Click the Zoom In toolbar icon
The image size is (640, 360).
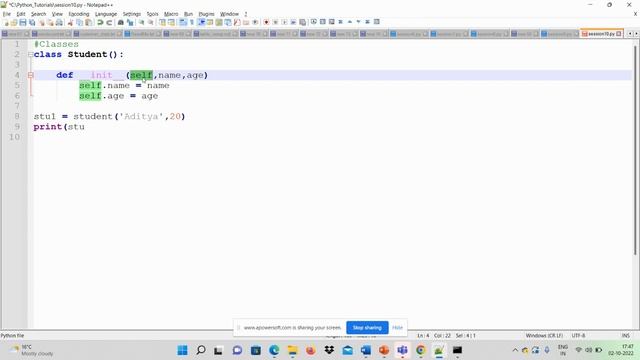click(141, 22)
